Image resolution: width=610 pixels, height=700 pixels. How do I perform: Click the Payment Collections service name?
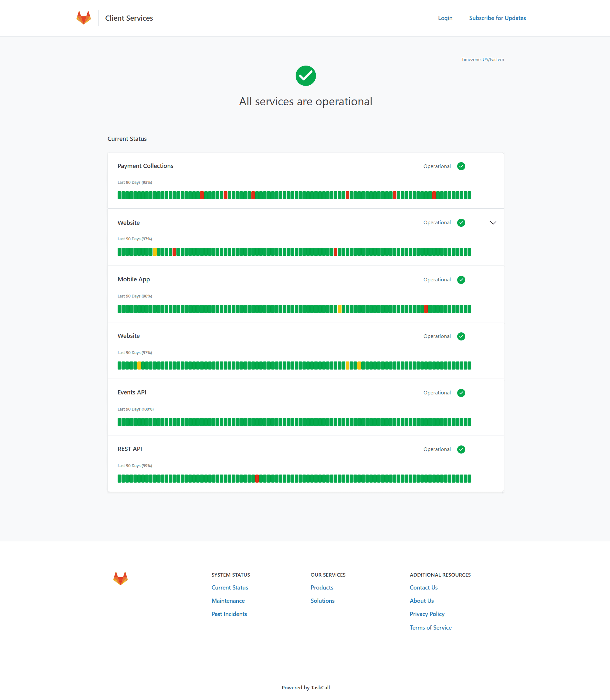coord(145,166)
